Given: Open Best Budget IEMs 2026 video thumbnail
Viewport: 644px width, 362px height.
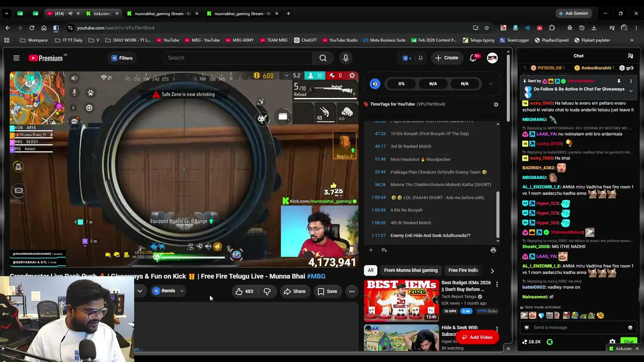Looking at the screenshot, I should point(401,301).
